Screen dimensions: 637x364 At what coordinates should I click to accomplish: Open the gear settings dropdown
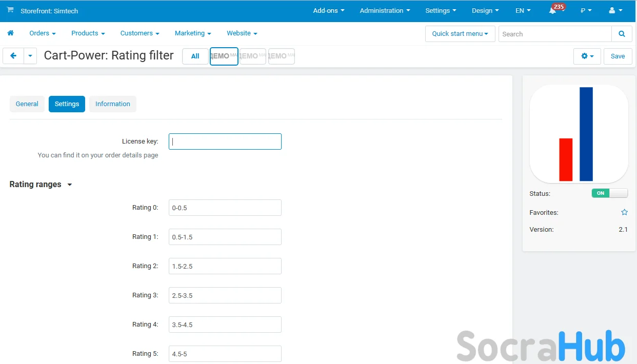tap(587, 56)
